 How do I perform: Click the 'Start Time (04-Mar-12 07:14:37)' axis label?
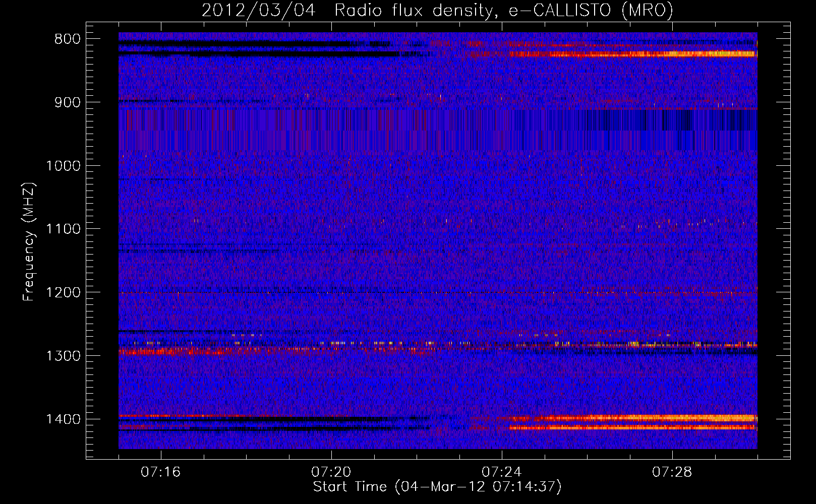pos(437,487)
